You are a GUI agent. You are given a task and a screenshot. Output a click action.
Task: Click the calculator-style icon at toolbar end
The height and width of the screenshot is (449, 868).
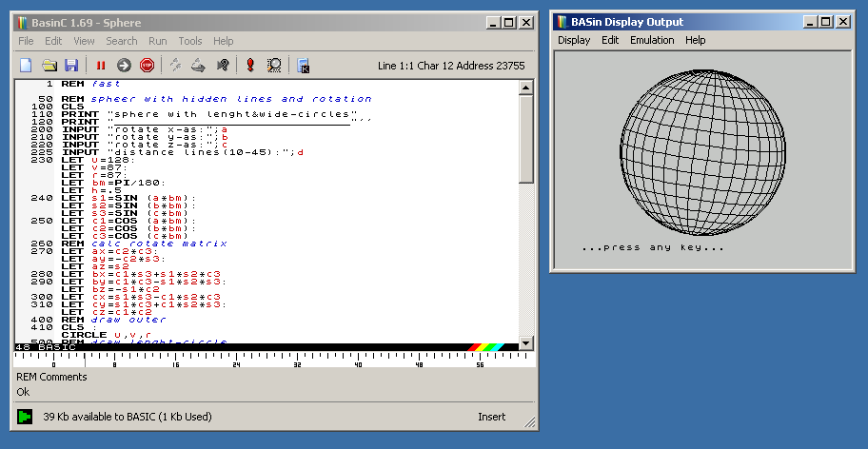[304, 66]
